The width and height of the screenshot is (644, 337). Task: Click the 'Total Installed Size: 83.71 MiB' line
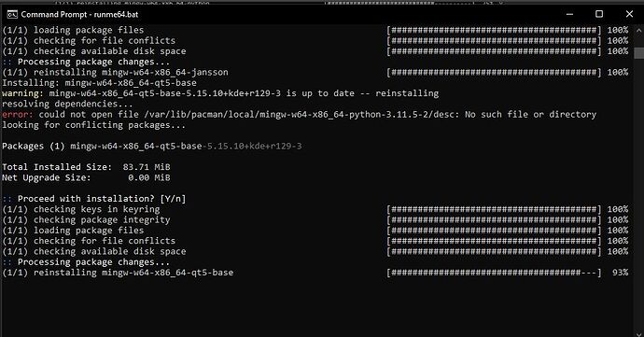[86, 167]
